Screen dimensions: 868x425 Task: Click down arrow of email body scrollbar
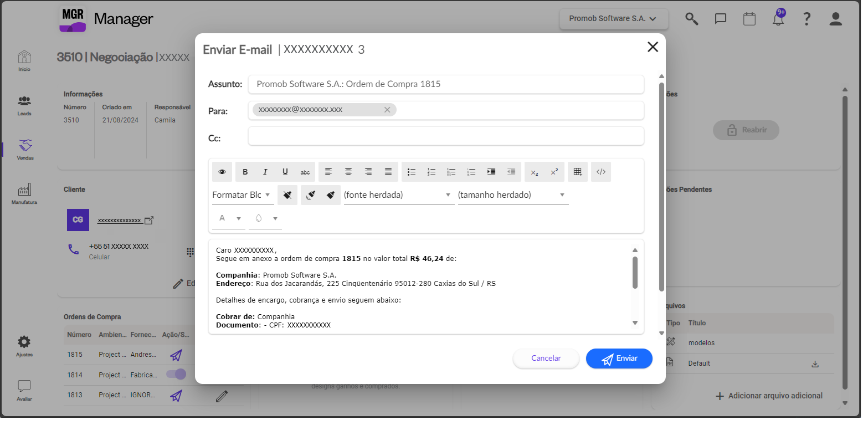tap(635, 322)
